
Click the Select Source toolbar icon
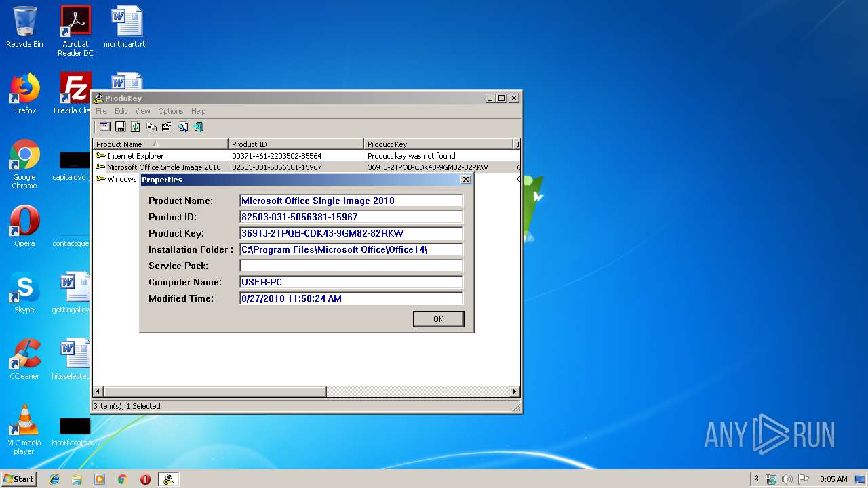coord(105,127)
